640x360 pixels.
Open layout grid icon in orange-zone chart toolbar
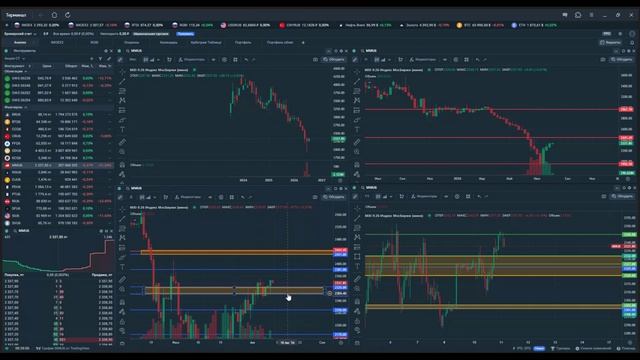(232, 197)
